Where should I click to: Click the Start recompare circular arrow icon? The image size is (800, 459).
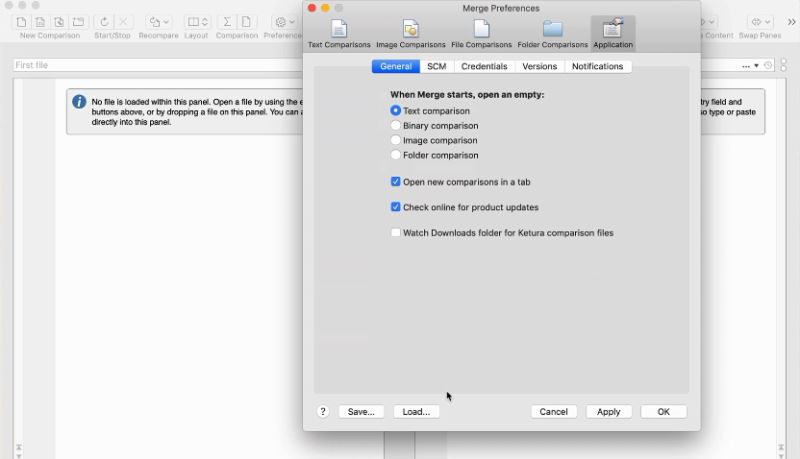point(104,22)
